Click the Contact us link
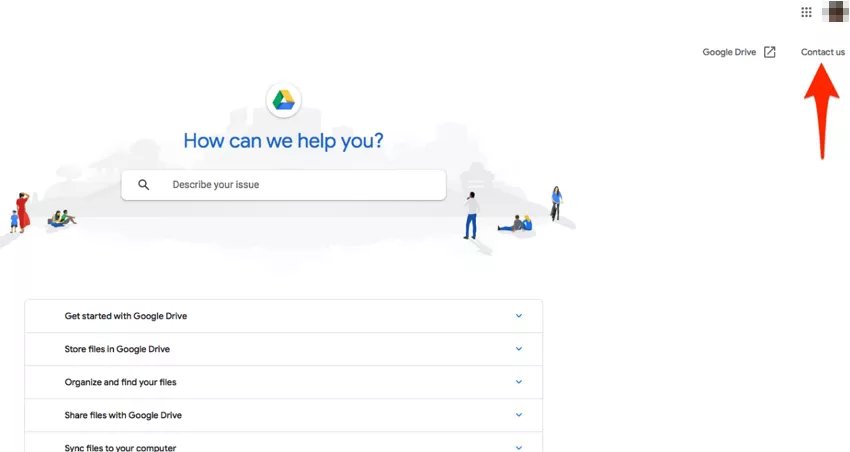Image resolution: width=850 pixels, height=452 pixels. 823,52
